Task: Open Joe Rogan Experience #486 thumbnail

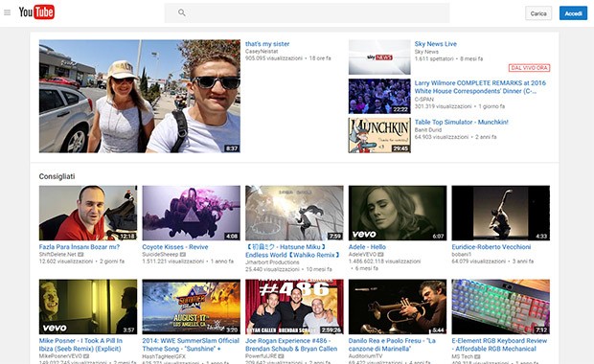Action: (294, 307)
